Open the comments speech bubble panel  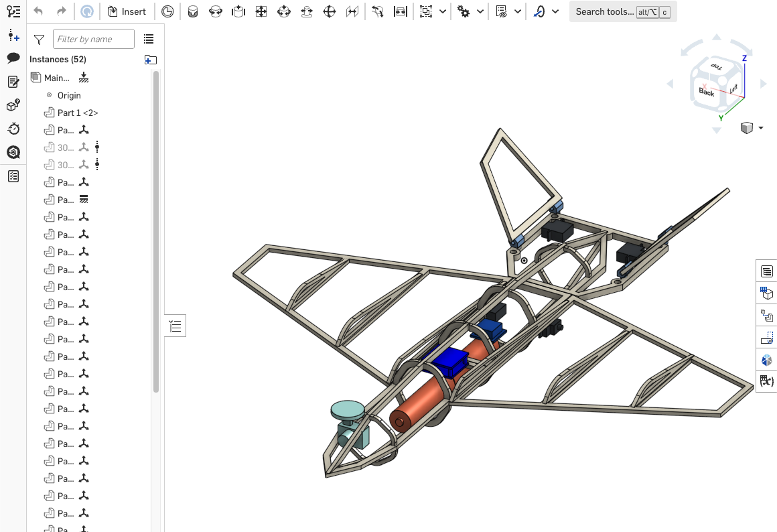[x=13, y=58]
